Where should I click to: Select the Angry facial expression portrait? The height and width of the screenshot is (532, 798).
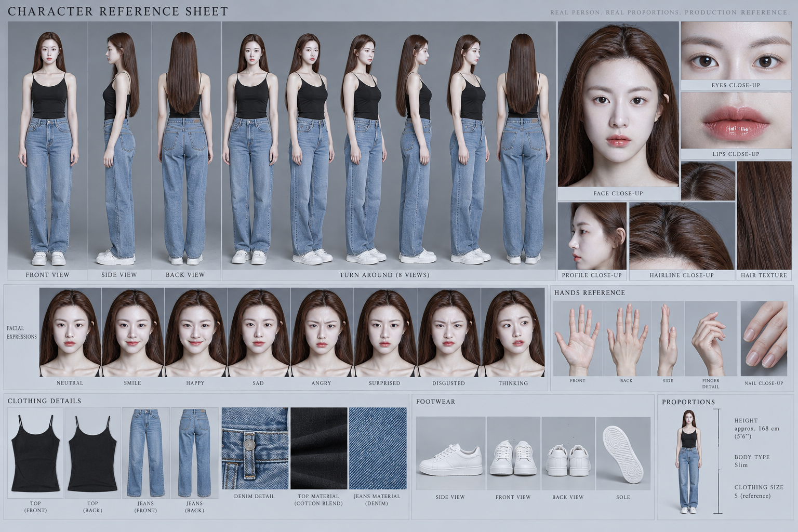click(322, 333)
